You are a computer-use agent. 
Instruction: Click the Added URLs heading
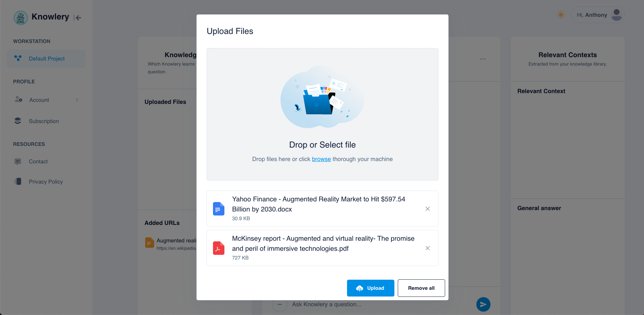(x=162, y=223)
